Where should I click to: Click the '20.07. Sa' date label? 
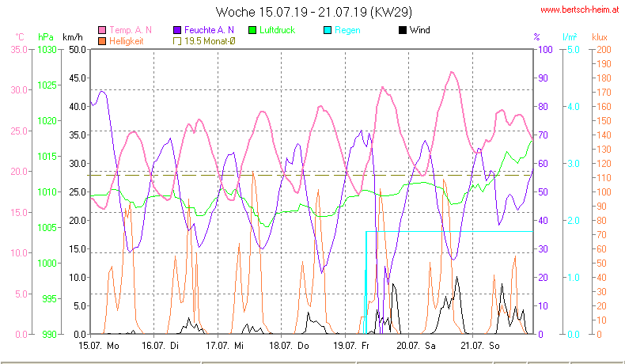tap(415, 346)
